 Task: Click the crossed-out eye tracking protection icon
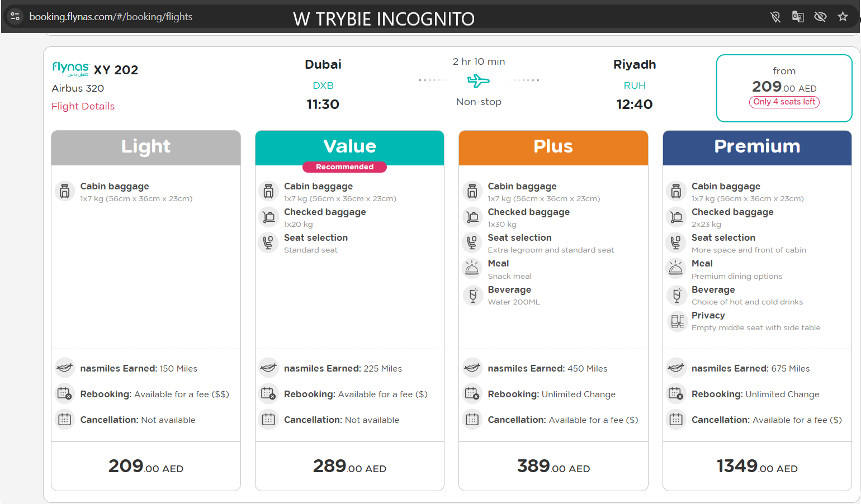820,17
